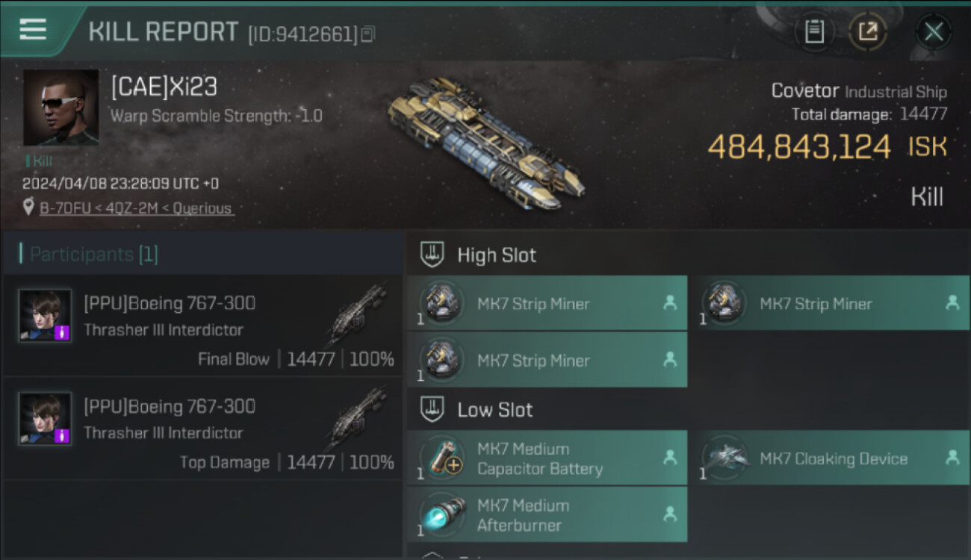
Task: Select the MK7 Medium Afterburner icon
Action: point(442,514)
